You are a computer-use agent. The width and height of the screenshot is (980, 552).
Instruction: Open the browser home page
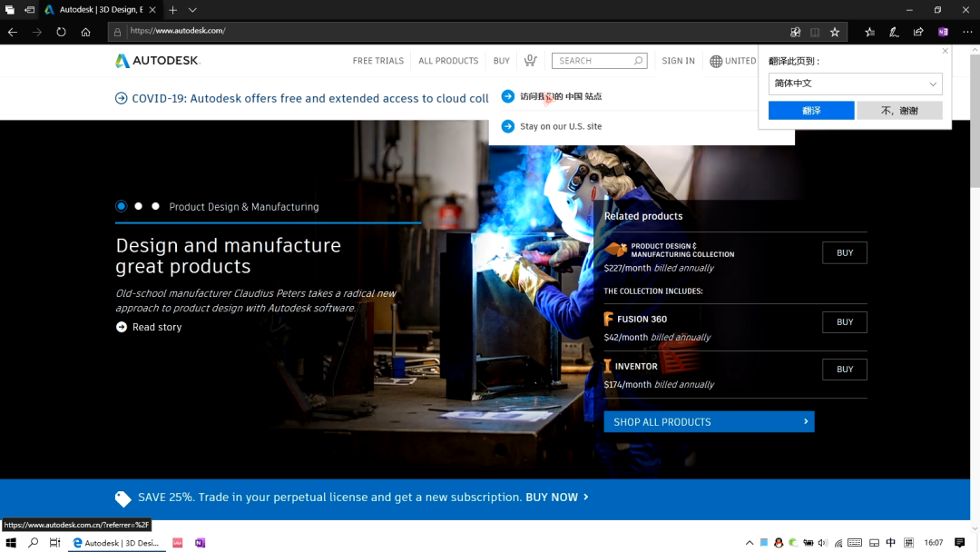[85, 32]
